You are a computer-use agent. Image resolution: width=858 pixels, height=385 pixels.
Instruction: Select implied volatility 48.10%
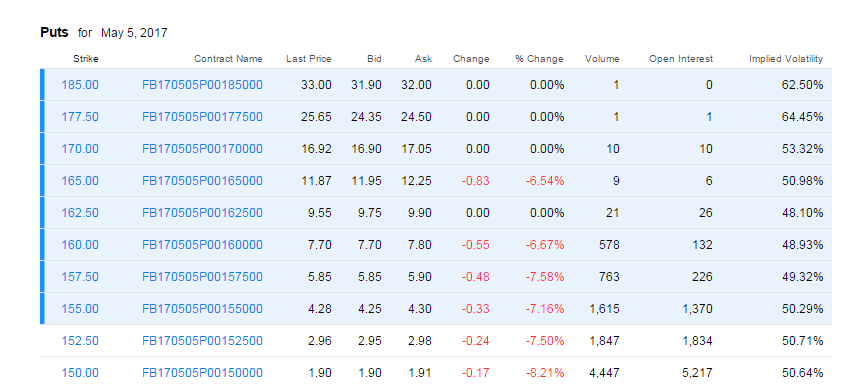point(802,213)
